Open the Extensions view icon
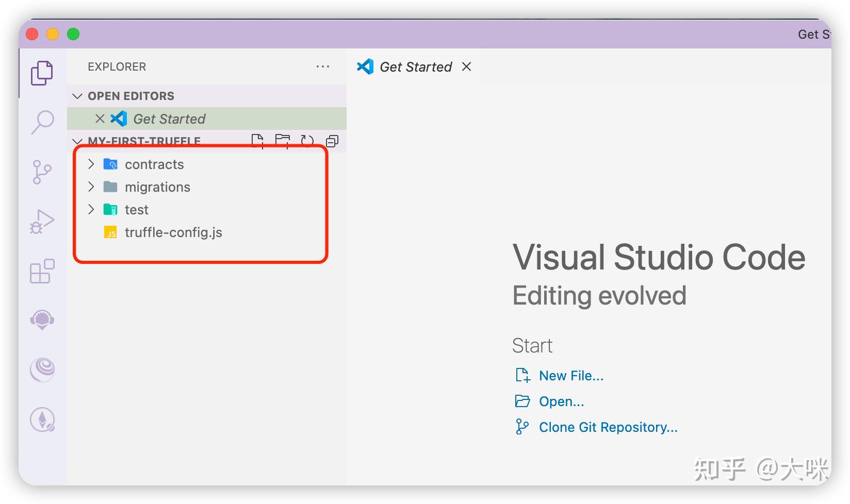The width and height of the screenshot is (850, 504). coord(42,271)
